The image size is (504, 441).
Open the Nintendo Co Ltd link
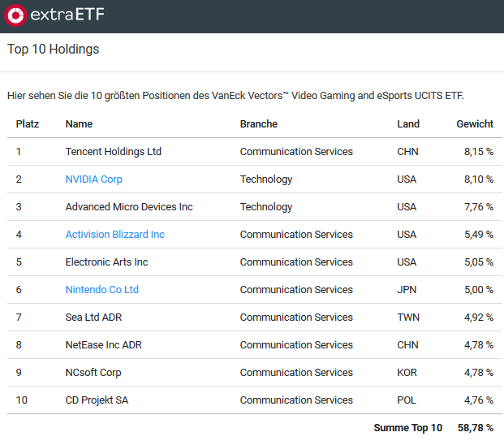coord(102,289)
